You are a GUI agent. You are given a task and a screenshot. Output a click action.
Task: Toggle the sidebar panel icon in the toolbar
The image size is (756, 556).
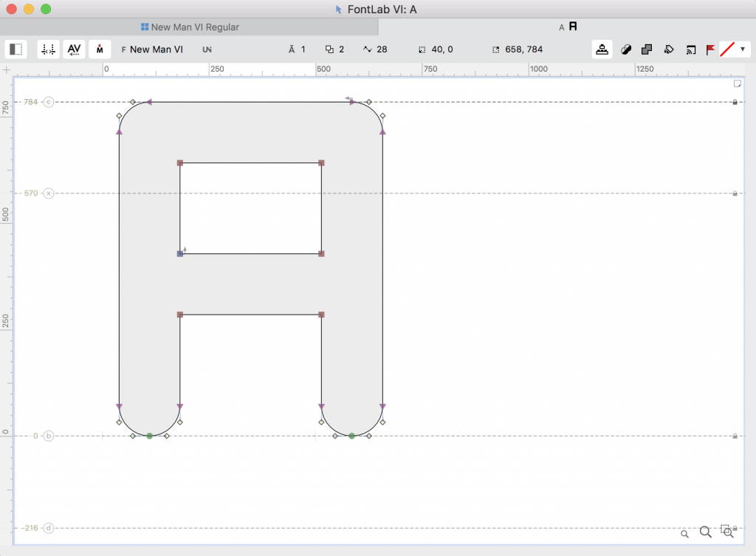coord(16,49)
